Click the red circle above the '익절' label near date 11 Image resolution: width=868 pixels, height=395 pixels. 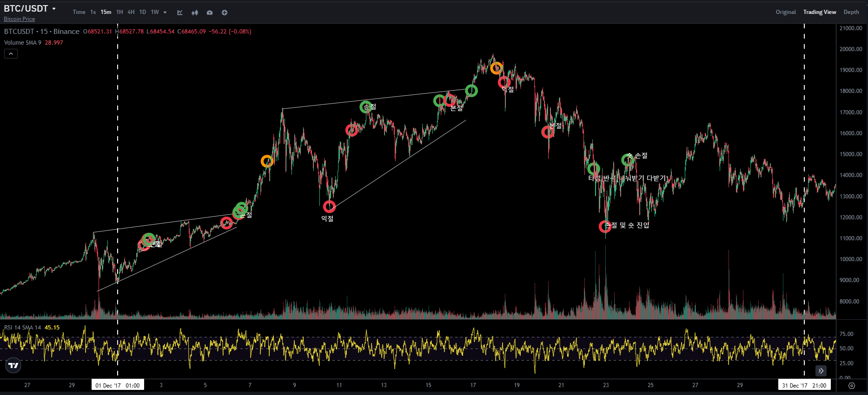(x=329, y=206)
